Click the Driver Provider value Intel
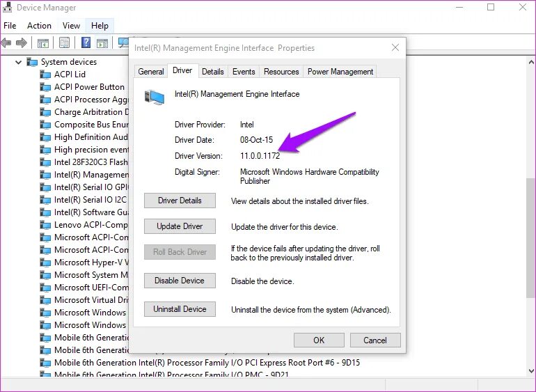 247,125
